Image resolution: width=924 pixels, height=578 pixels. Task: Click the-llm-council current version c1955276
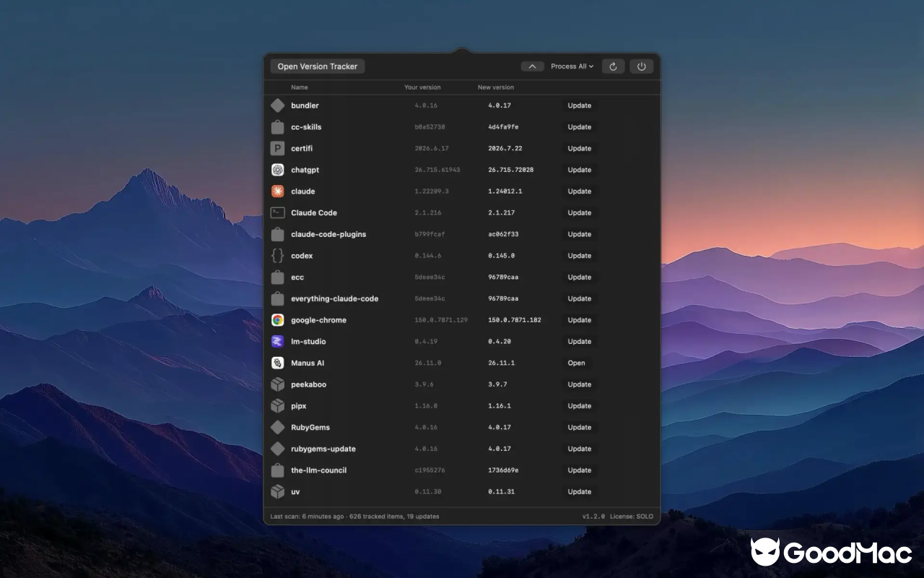[430, 470]
